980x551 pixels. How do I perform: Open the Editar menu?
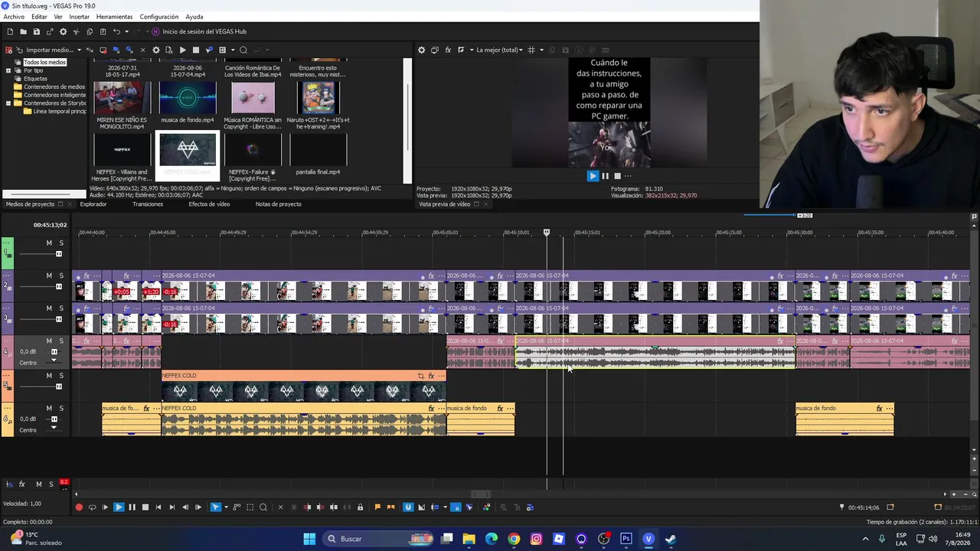tap(39, 17)
